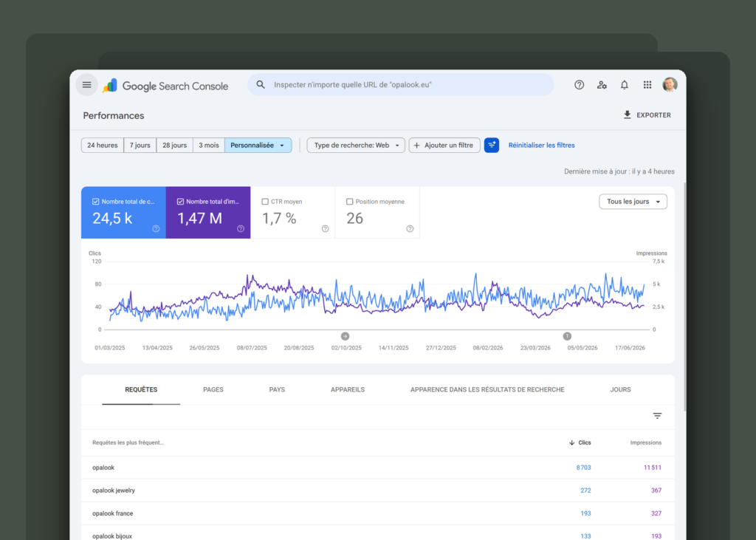This screenshot has height=540, width=756.
Task: Select the opalook query row
Action: pyautogui.click(x=378, y=468)
